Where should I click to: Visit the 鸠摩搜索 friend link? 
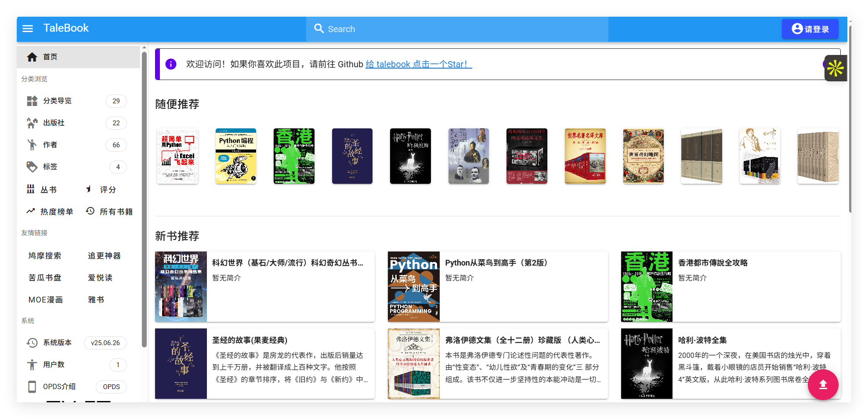(45, 255)
